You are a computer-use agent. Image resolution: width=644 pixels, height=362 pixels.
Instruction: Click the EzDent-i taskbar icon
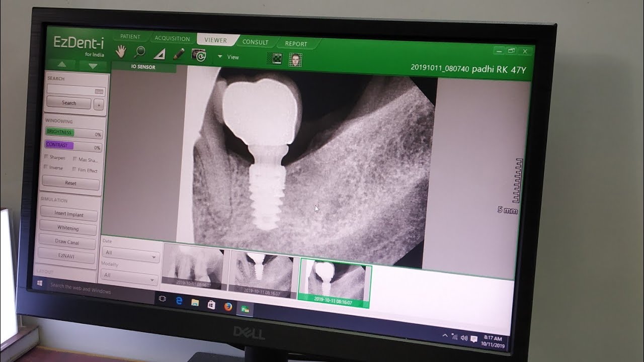pos(245,309)
